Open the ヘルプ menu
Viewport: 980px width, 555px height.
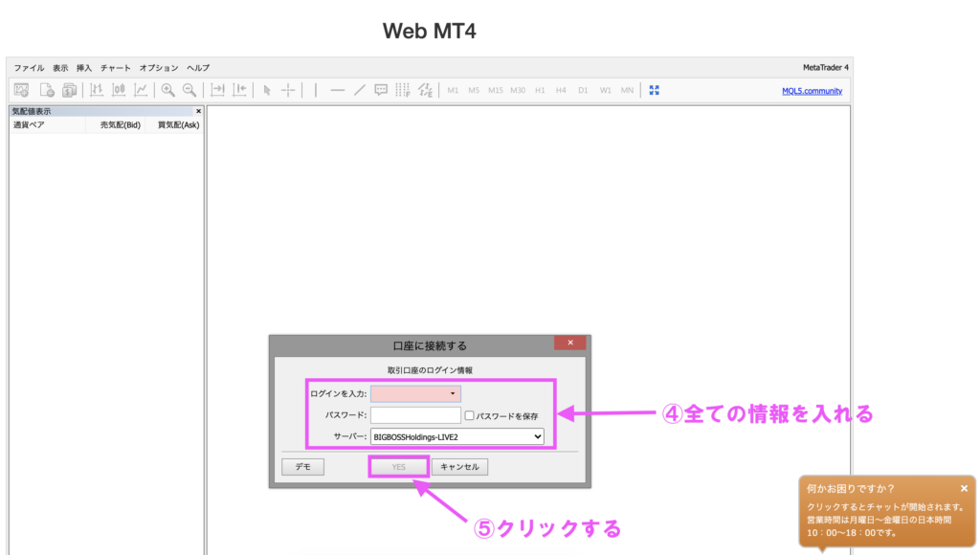[x=198, y=68]
